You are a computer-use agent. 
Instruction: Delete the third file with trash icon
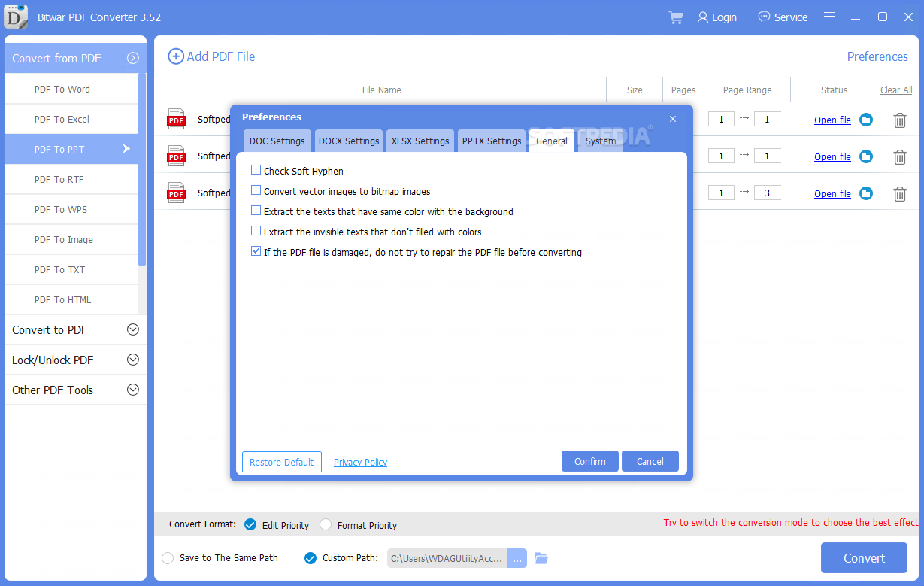pos(899,194)
